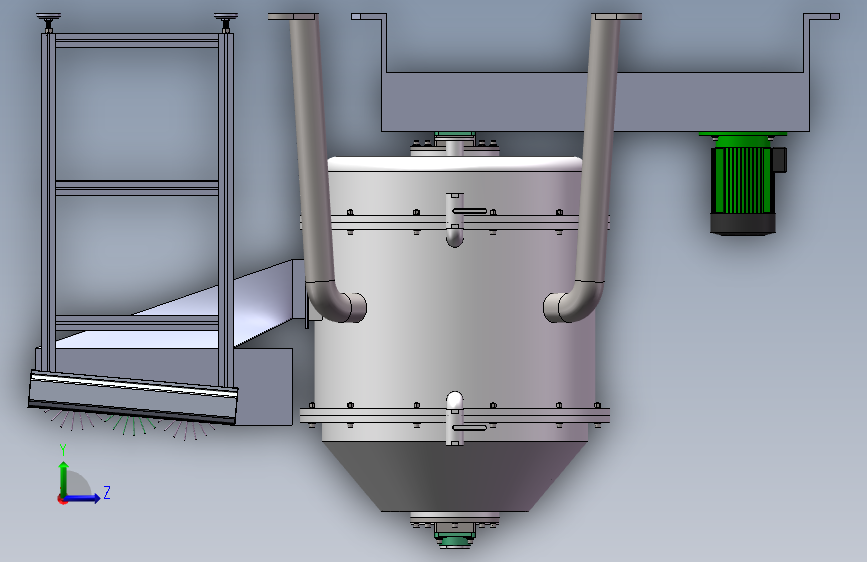Click the Y axis label on the triad
Image resolution: width=867 pixels, height=562 pixels.
(63, 450)
